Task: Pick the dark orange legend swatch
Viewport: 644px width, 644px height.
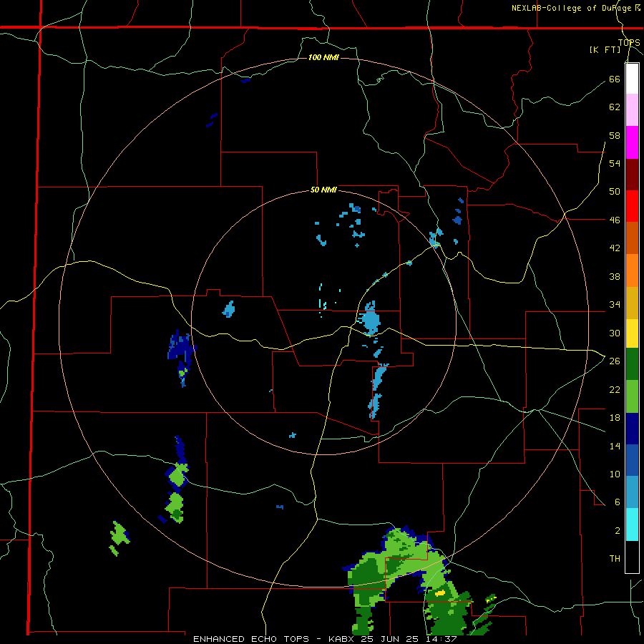Action: coord(632,238)
